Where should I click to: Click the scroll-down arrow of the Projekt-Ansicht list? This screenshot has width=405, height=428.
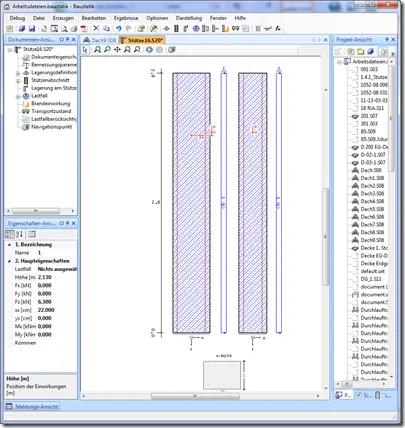[x=392, y=377]
